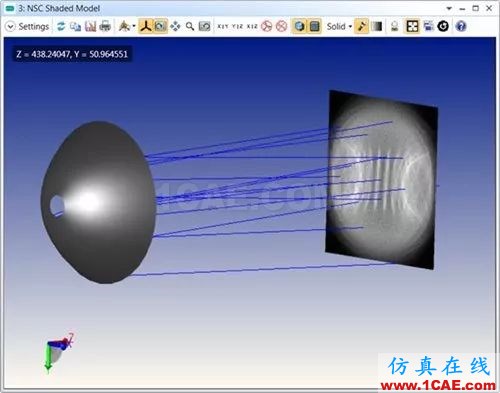Open the annotation tool dropdown arrow
Screen dimensions: 500x393
(x=134, y=26)
